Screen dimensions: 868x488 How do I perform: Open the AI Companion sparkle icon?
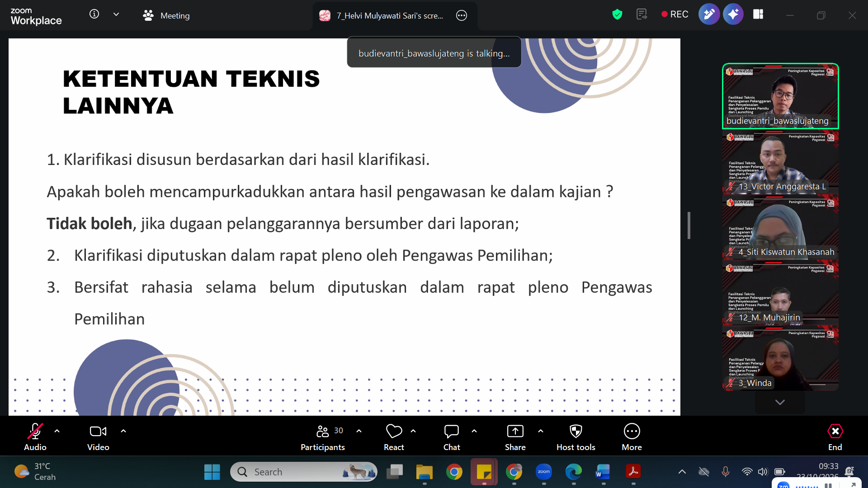(733, 14)
